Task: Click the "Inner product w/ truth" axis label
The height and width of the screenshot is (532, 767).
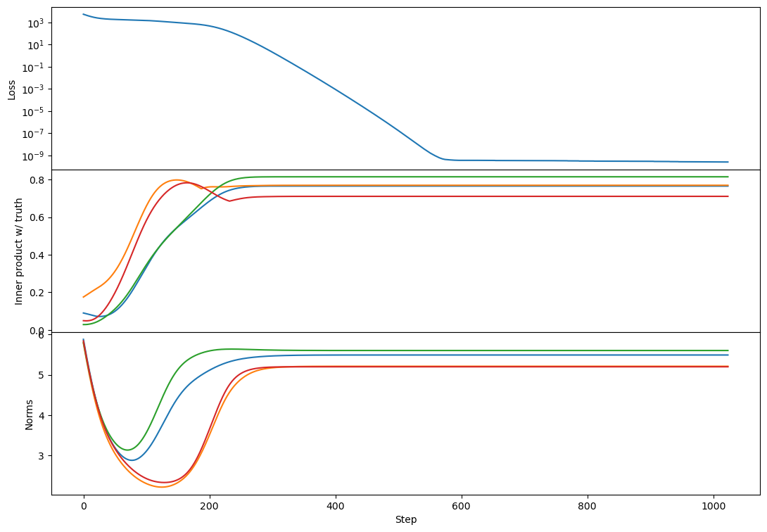Action: pyautogui.click(x=19, y=251)
